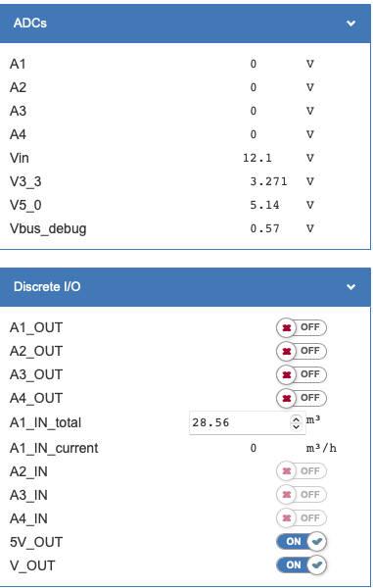This screenshot has height=588, width=373.
Task: Enable the A2_OUT toggle
Action: click(302, 352)
